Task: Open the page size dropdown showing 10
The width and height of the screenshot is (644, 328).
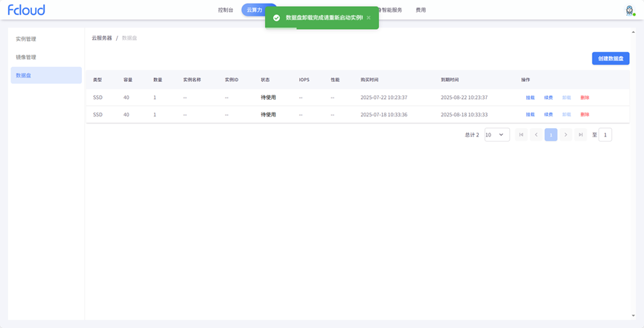Action: 497,135
